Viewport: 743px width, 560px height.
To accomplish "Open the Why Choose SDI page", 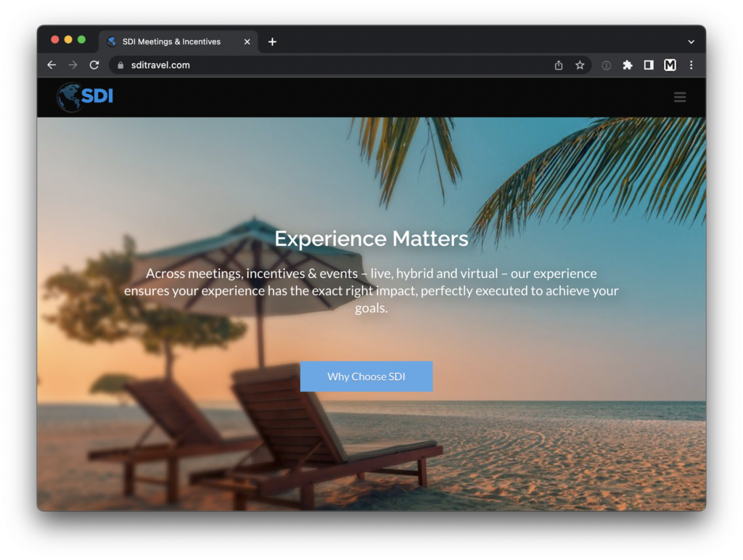I will 366,376.
